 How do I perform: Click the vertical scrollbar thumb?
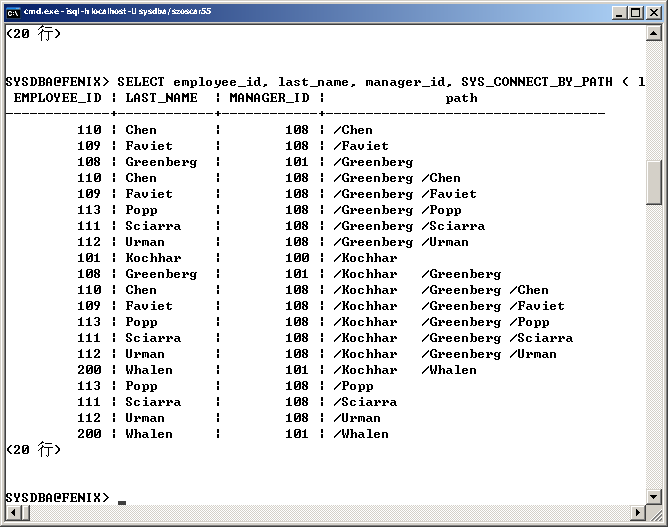(x=655, y=181)
